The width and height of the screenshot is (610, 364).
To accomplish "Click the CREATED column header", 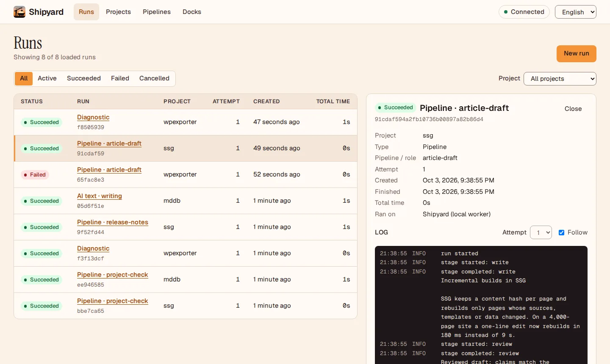I will click(x=266, y=102).
